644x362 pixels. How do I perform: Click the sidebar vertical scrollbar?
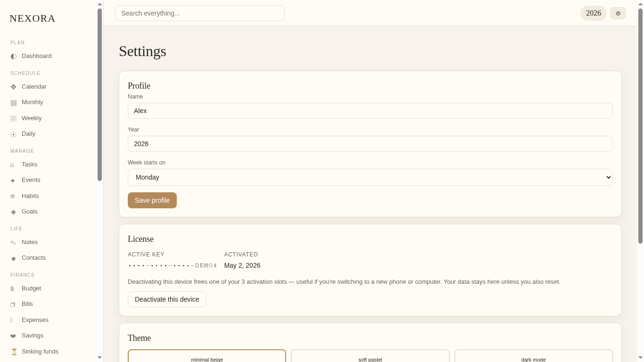tap(99, 94)
